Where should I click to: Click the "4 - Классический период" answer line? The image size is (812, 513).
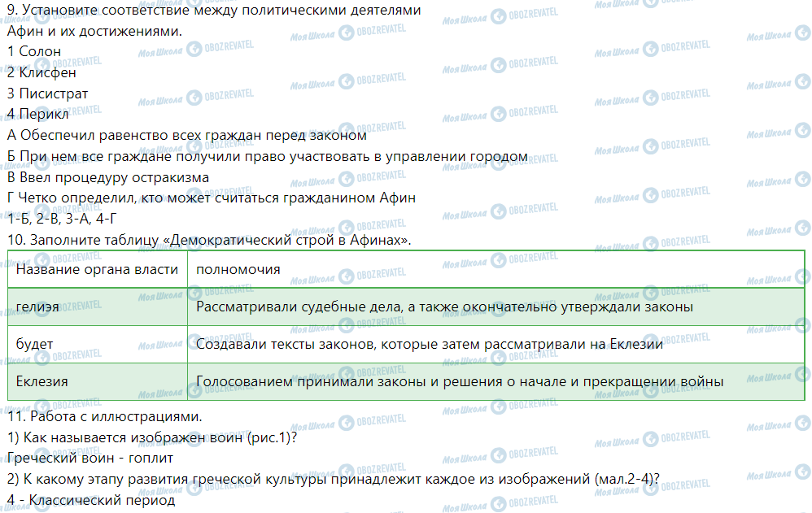(x=90, y=500)
